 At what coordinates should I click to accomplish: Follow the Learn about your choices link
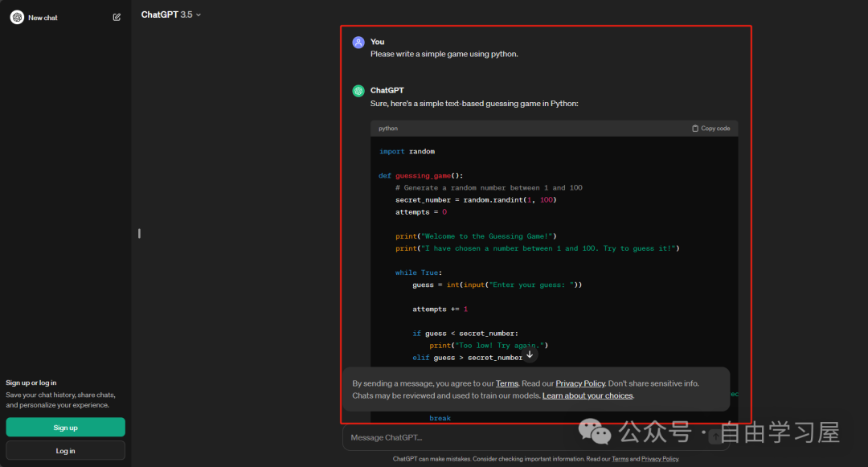(588, 395)
